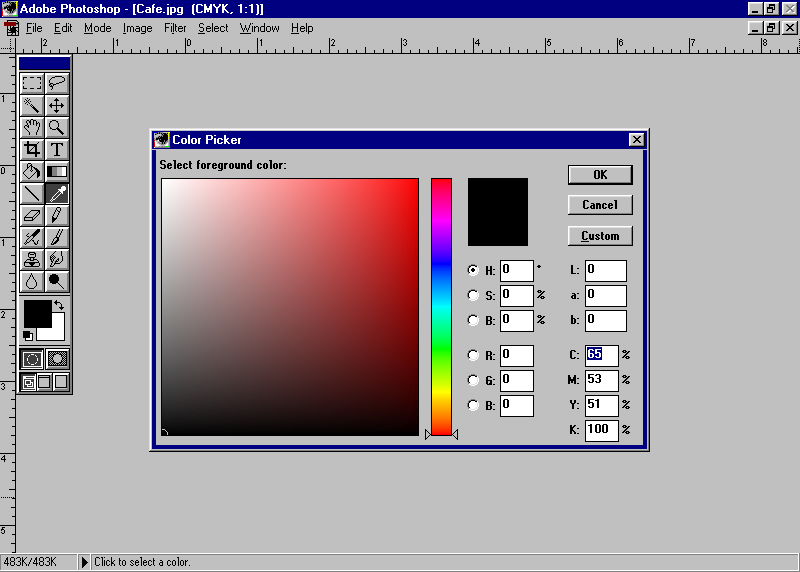Screen dimensions: 800x572
Task: Select the Pencil tool
Action: tap(57, 216)
